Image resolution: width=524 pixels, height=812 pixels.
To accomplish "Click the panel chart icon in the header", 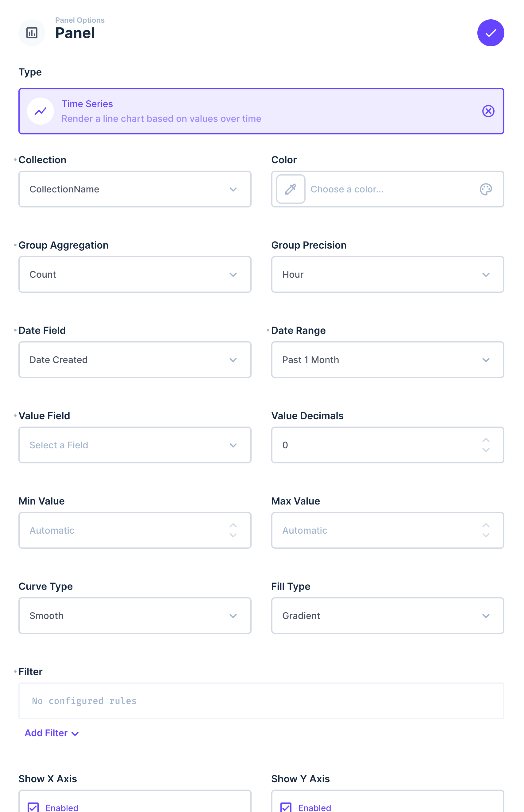I will [x=32, y=33].
